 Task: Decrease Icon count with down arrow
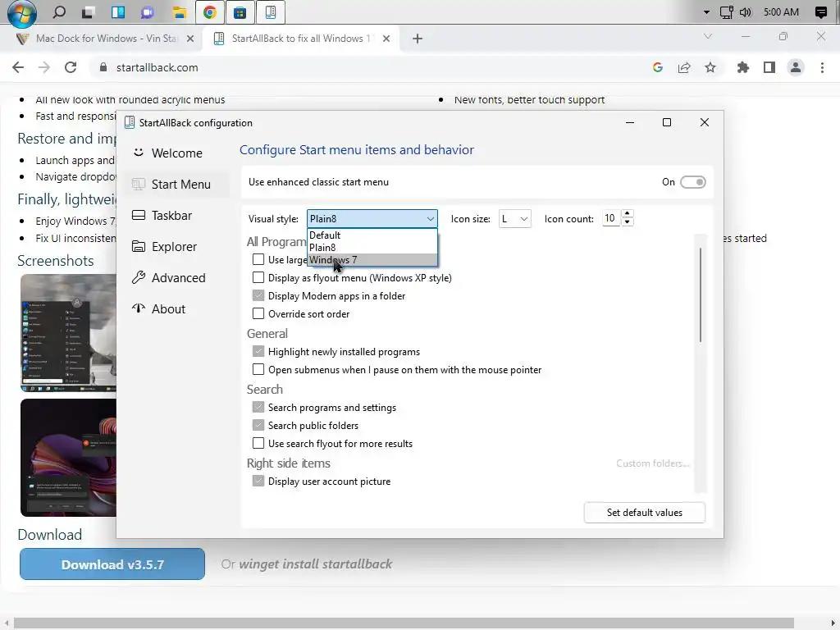[x=628, y=222]
